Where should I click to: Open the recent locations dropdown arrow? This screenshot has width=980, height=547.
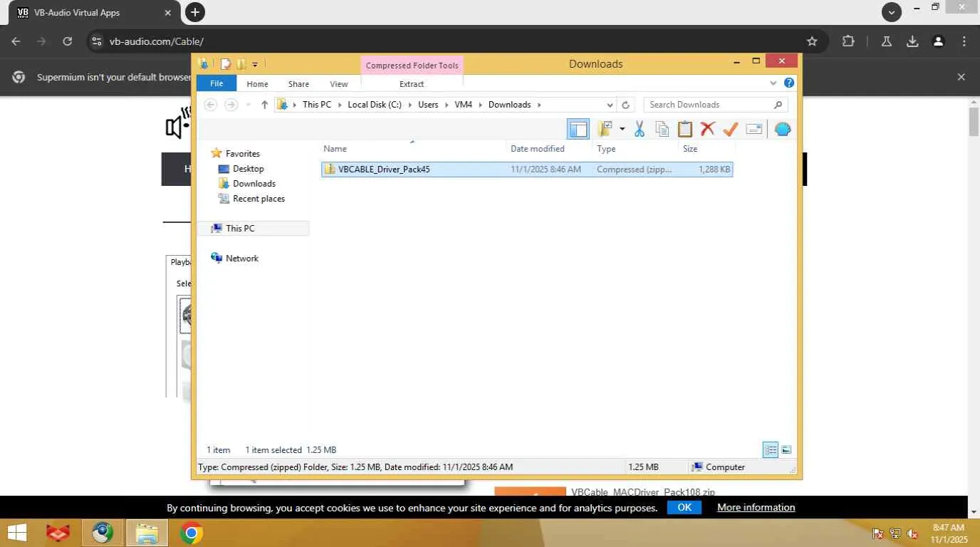[x=248, y=105]
